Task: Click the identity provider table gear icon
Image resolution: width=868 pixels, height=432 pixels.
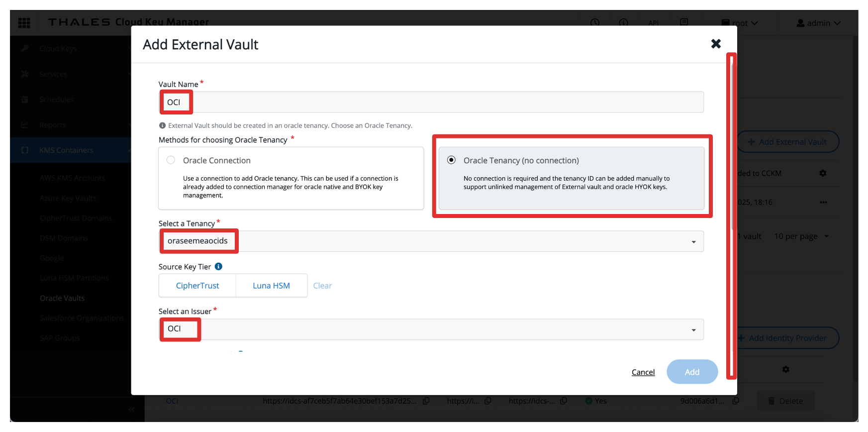Action: 785,369
